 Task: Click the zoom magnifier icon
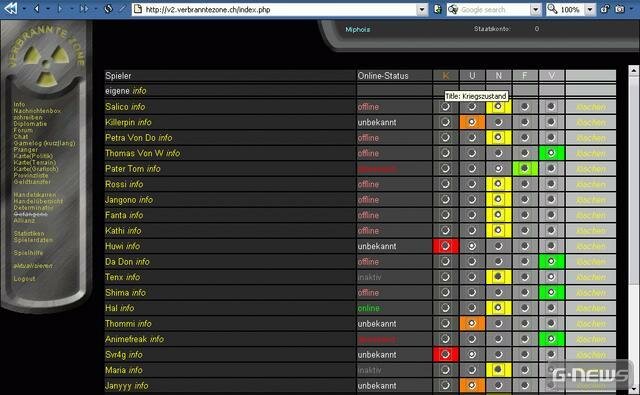pos(552,9)
